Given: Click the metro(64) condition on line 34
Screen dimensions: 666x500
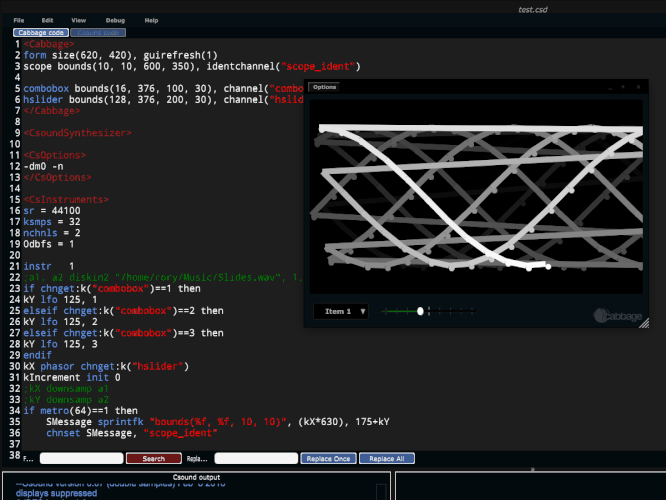Looking at the screenshot, I should coord(74,411).
